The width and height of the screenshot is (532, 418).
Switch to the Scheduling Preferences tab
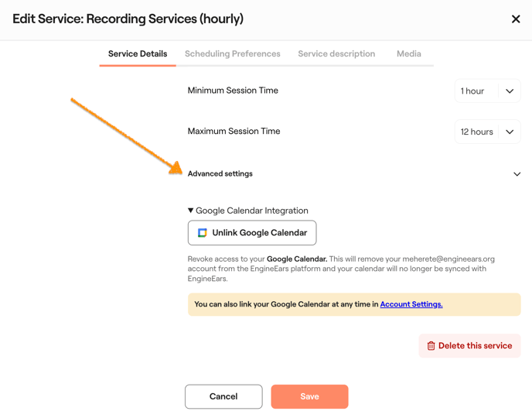(232, 54)
